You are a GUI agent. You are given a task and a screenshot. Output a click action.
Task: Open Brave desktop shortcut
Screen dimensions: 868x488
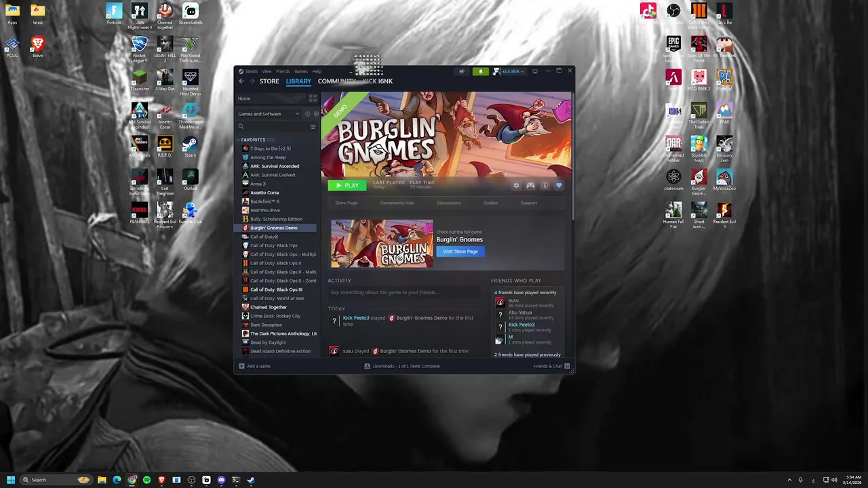37,47
